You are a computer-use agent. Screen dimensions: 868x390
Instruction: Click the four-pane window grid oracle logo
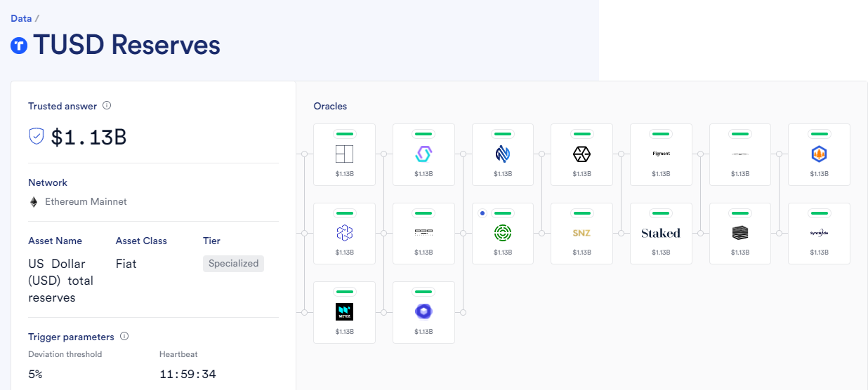pyautogui.click(x=344, y=154)
